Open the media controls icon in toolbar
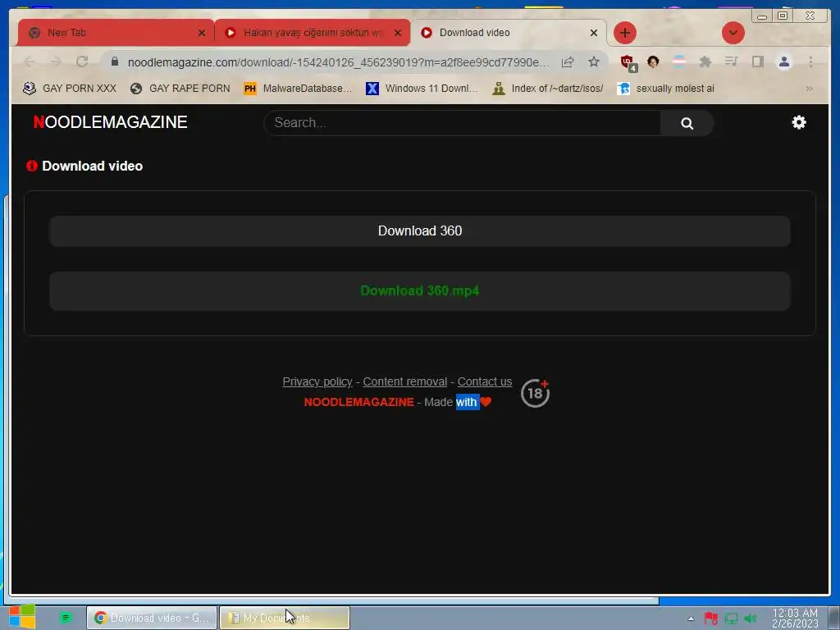Screen dimensions: 840x630 pos(731,62)
